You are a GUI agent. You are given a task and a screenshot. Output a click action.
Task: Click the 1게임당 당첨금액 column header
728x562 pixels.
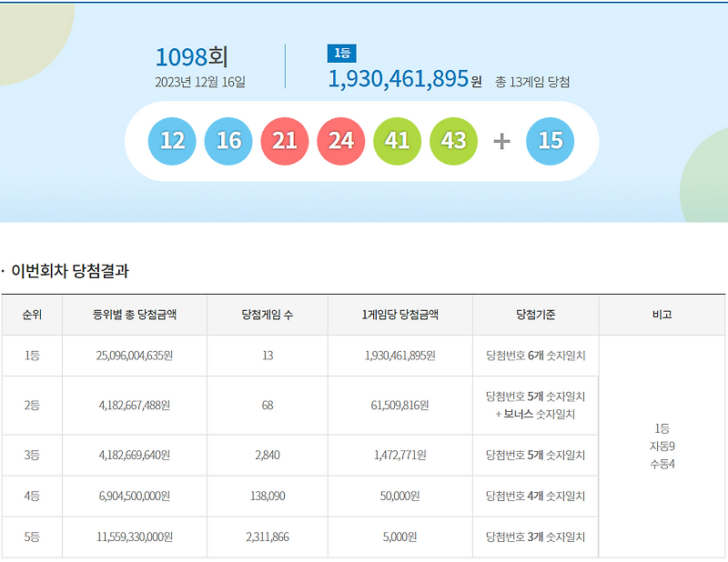[x=400, y=315]
